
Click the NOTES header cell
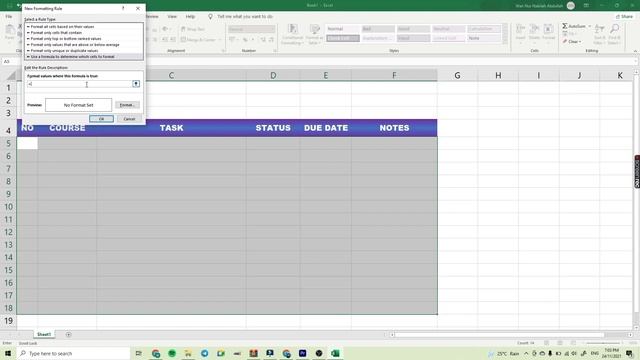(x=394, y=128)
